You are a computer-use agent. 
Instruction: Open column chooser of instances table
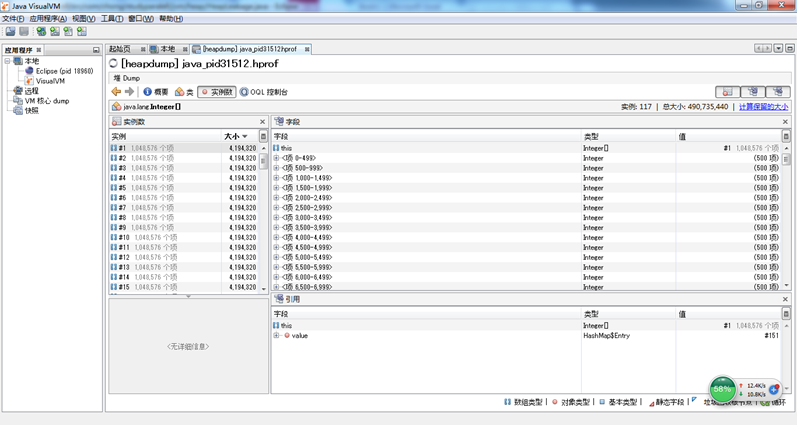pos(263,136)
